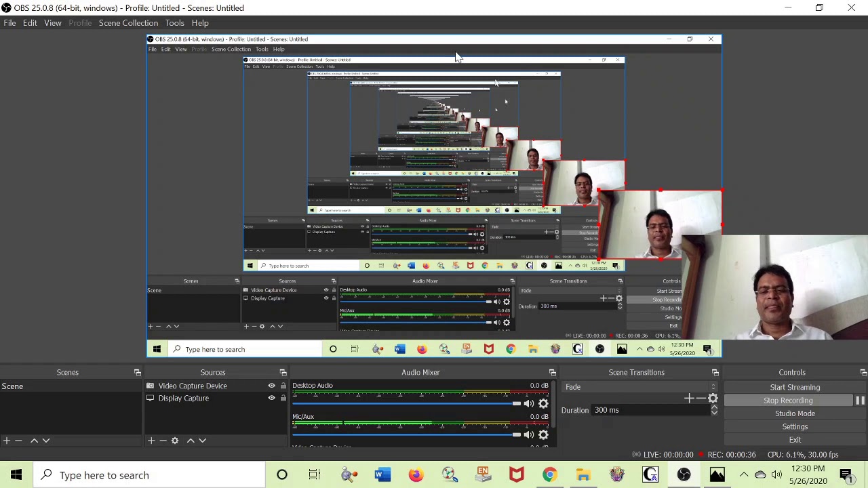Open the taskbar clock and date
The width and height of the screenshot is (868, 488).
[x=808, y=475]
